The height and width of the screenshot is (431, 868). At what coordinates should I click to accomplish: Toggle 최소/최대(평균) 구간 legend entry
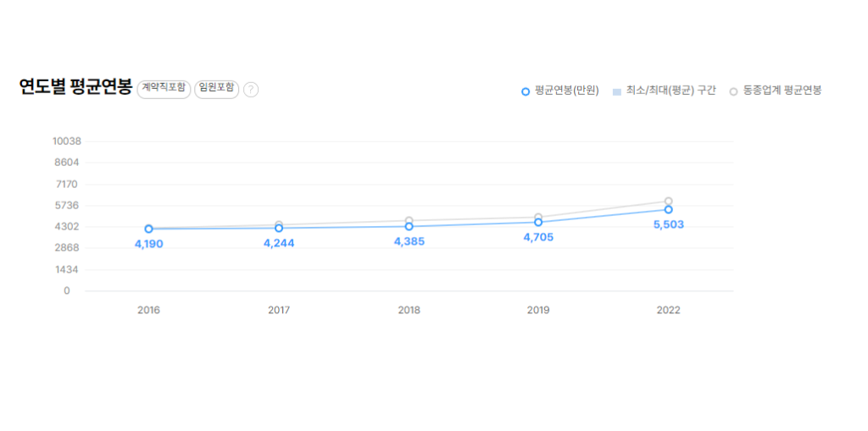[x=664, y=91]
